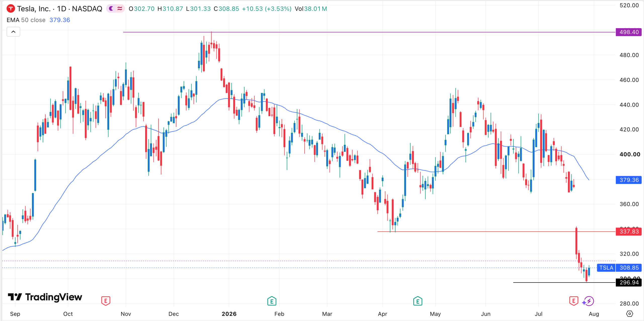Click the volume value 38.01 M
The height and width of the screenshot is (321, 644).
315,9
